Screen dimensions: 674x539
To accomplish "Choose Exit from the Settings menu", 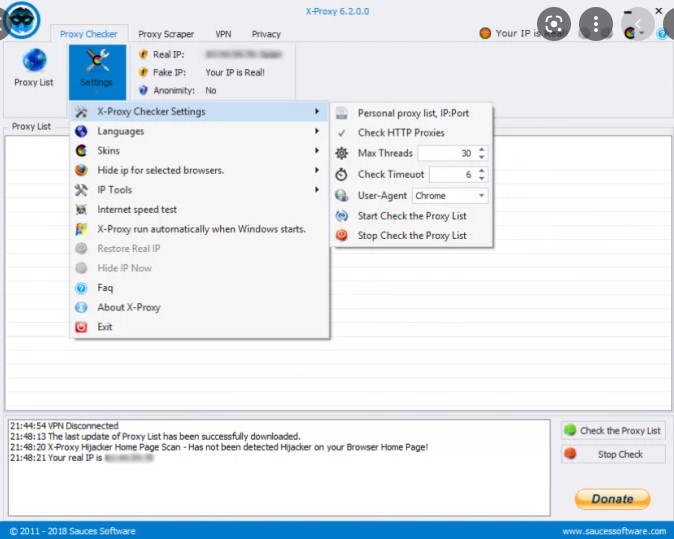I will (201, 327).
